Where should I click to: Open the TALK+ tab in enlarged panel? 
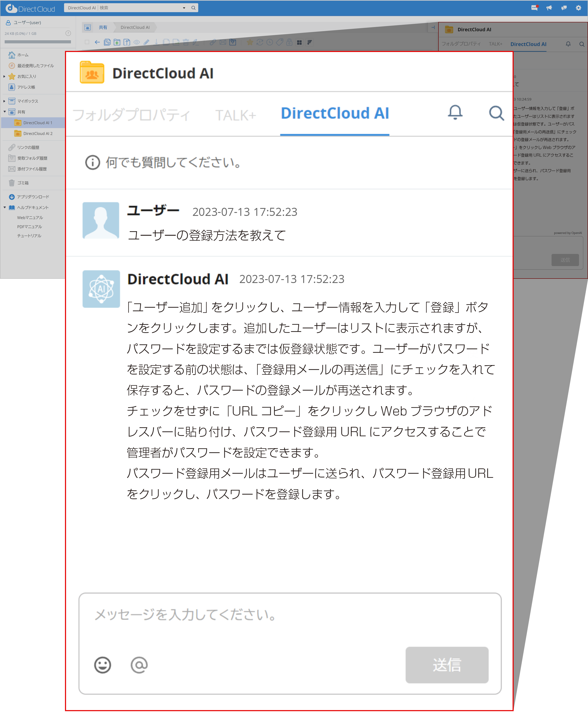[x=236, y=115]
